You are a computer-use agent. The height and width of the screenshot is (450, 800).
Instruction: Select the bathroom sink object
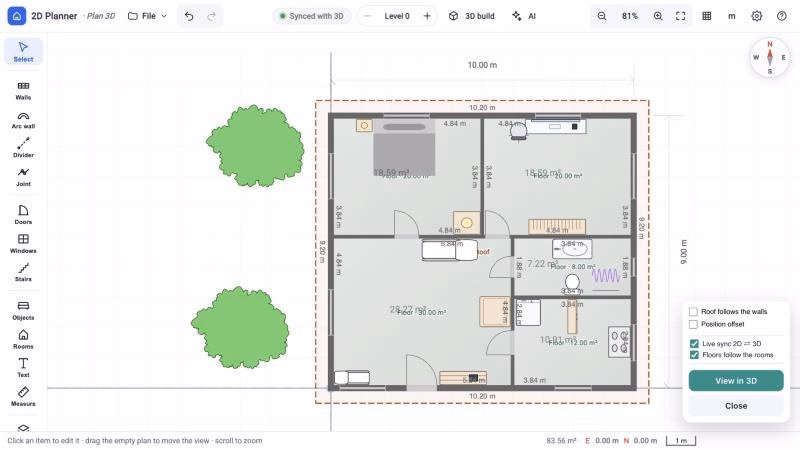coord(572,249)
